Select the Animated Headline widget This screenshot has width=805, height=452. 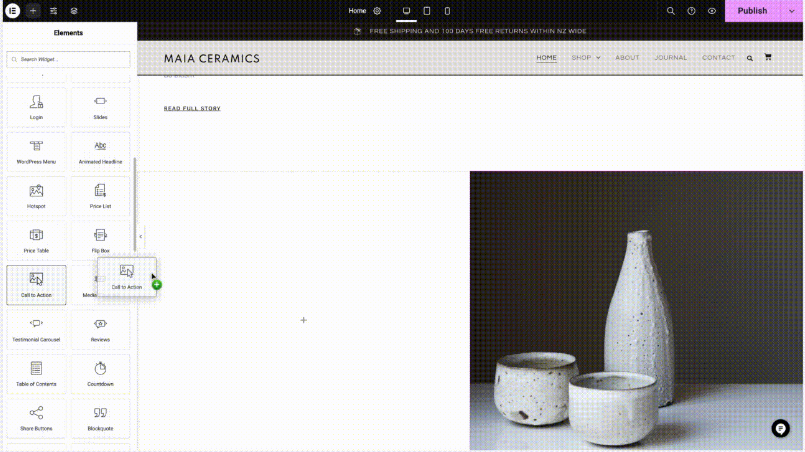coord(101,152)
